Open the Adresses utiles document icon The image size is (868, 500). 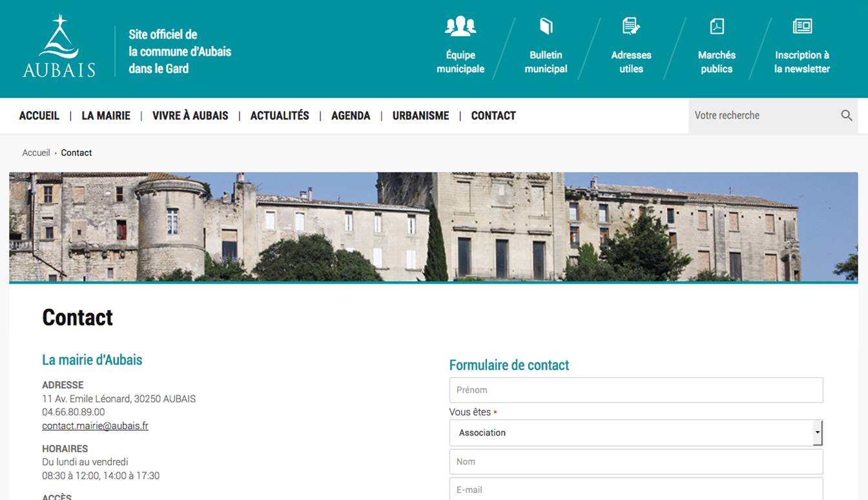(x=631, y=26)
